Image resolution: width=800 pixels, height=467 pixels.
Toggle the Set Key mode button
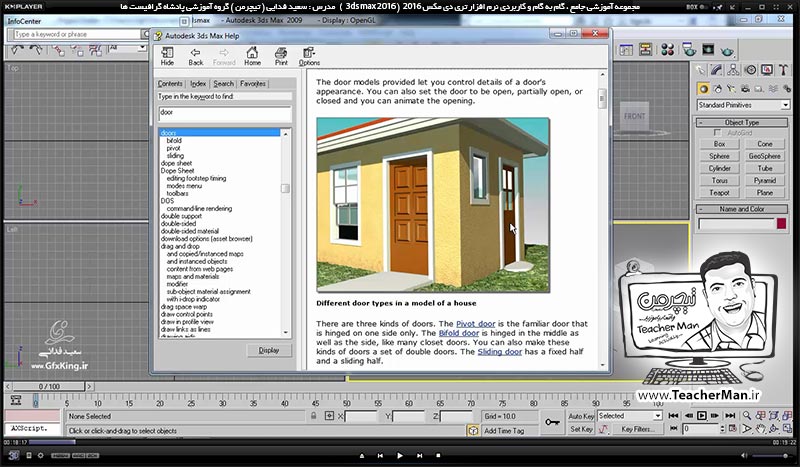pos(581,429)
